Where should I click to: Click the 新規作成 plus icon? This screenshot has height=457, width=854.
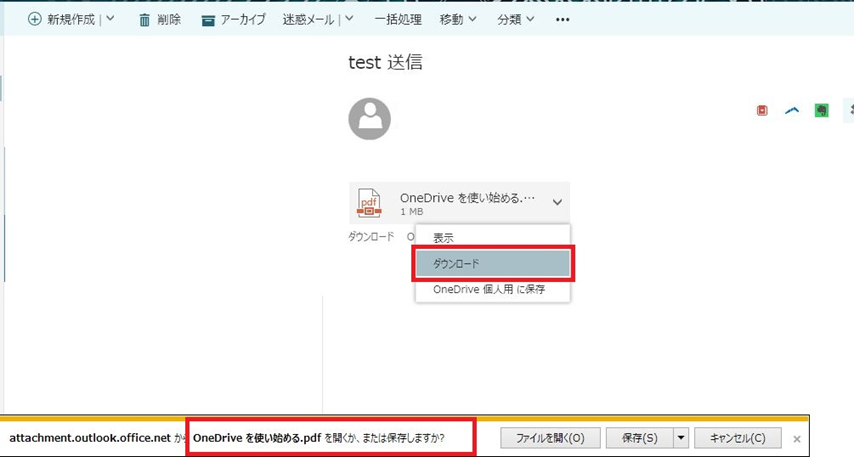coord(34,20)
